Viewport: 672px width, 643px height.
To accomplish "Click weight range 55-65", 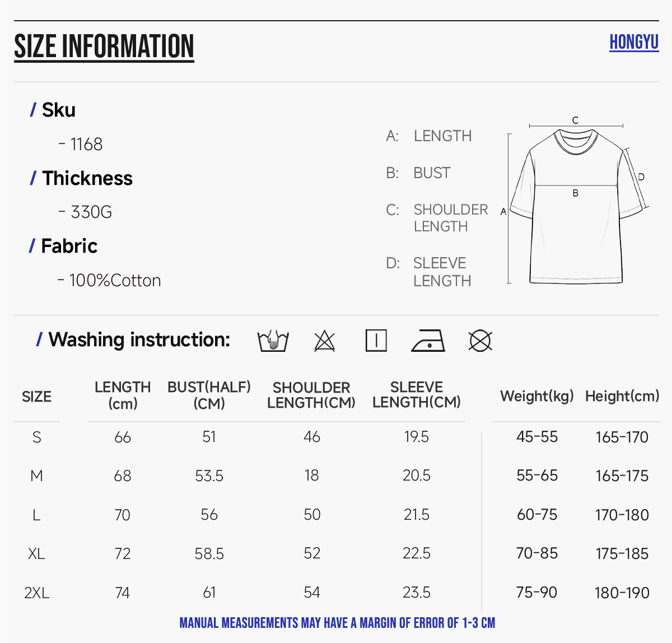I will pyautogui.click(x=537, y=476).
